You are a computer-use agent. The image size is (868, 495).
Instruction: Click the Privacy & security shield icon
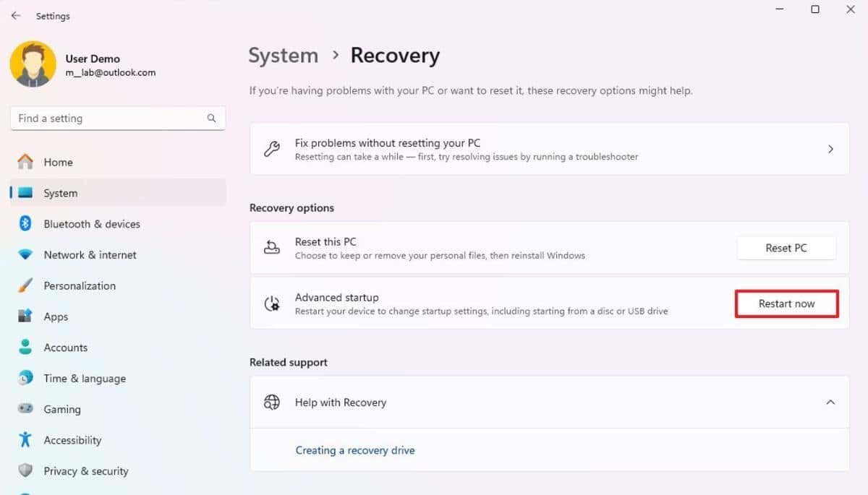[x=25, y=470]
